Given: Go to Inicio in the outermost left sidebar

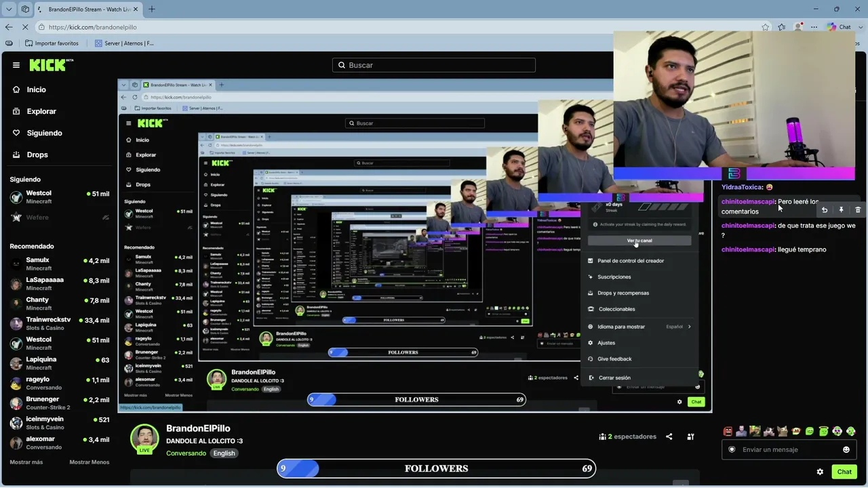Looking at the screenshot, I should click(x=30, y=89).
